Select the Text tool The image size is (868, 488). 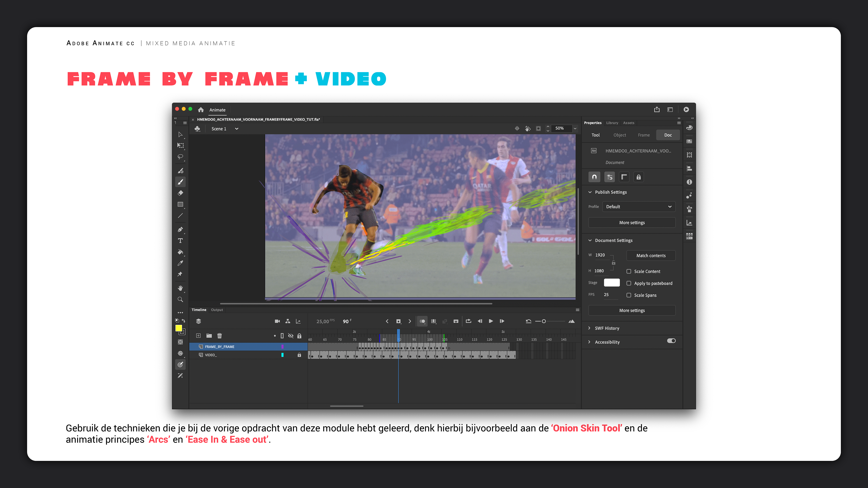[x=180, y=240]
